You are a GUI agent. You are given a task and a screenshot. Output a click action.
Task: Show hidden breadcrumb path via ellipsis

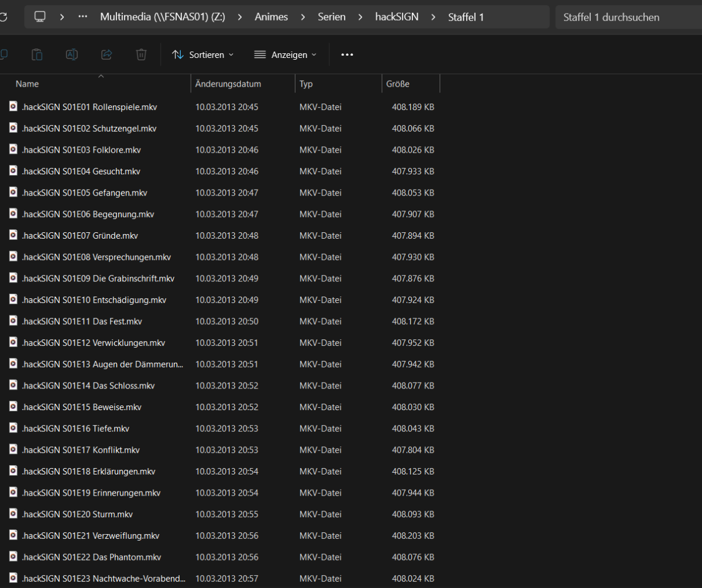(82, 17)
